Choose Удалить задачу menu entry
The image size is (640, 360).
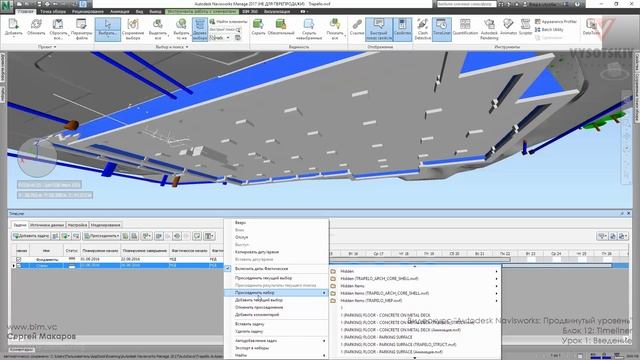click(x=249, y=331)
